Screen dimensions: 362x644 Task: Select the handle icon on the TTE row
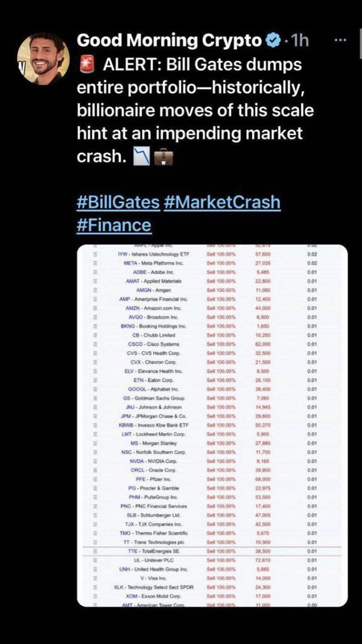click(x=94, y=551)
